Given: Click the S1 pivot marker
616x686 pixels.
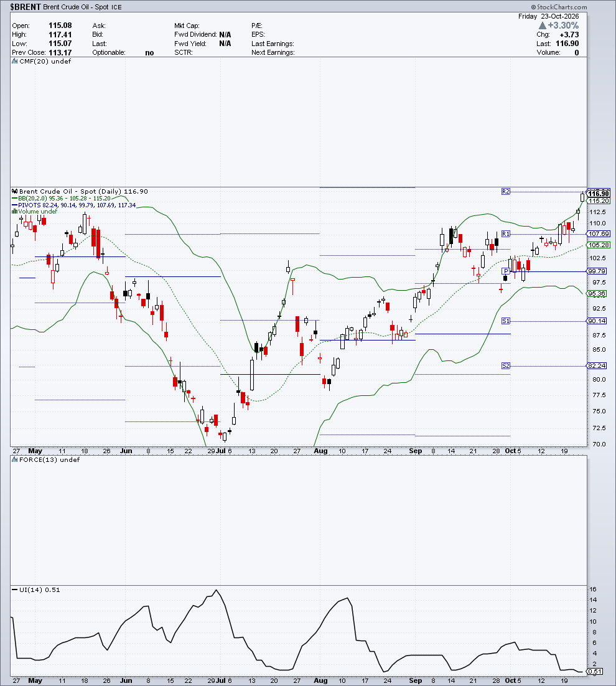Looking at the screenshot, I should coord(506,321).
